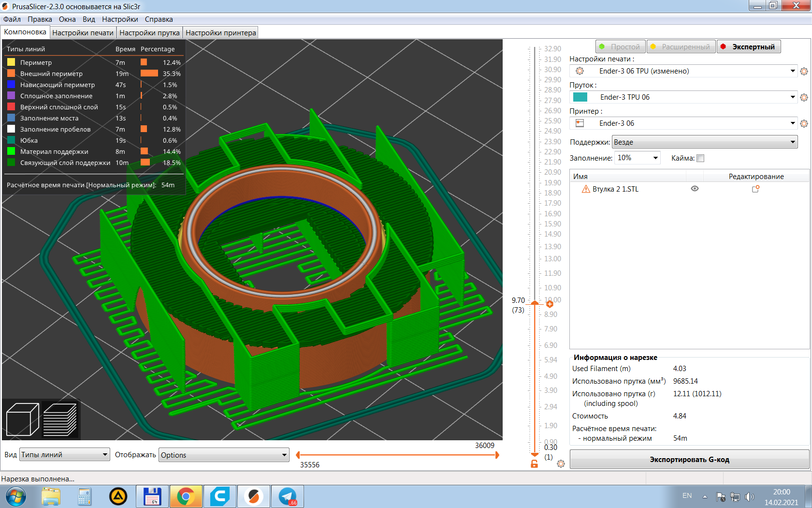Open Calculator from taskbar

coord(85,496)
